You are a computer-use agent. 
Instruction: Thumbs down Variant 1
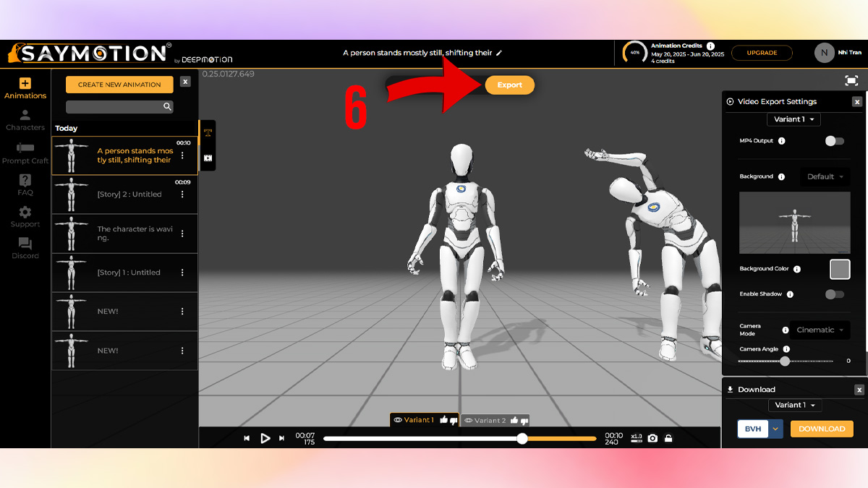point(454,420)
